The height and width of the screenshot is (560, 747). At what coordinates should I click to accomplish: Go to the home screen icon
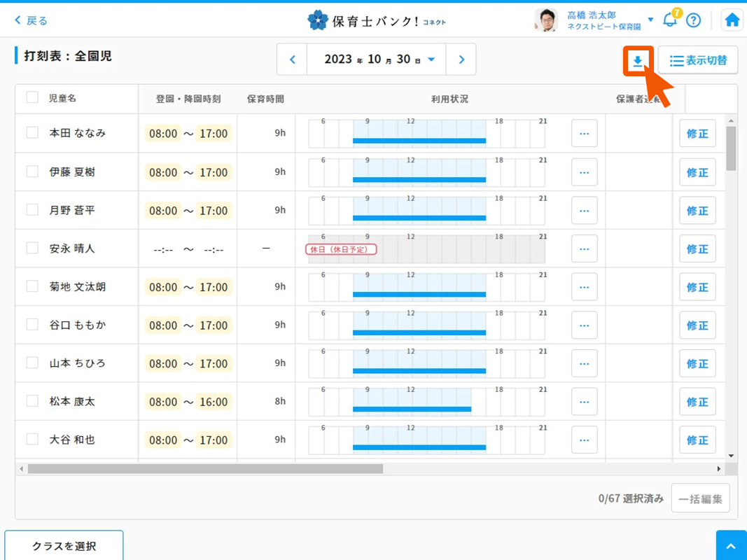(732, 20)
